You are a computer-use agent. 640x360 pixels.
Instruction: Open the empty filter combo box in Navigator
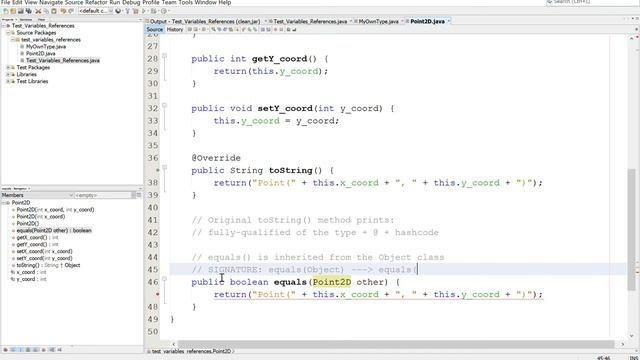click(104, 195)
